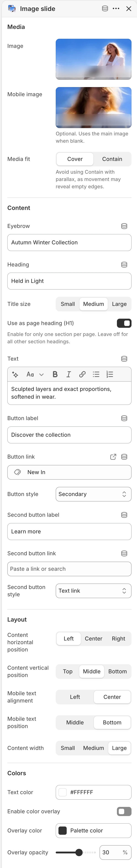
Task: Toggle Use as page heading (H1) switch
Action: (124, 323)
